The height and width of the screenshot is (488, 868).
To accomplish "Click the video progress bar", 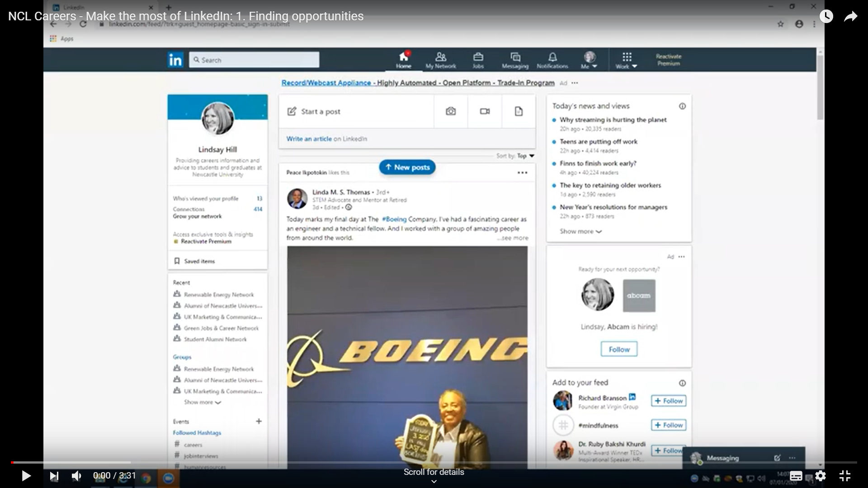I will (x=434, y=462).
